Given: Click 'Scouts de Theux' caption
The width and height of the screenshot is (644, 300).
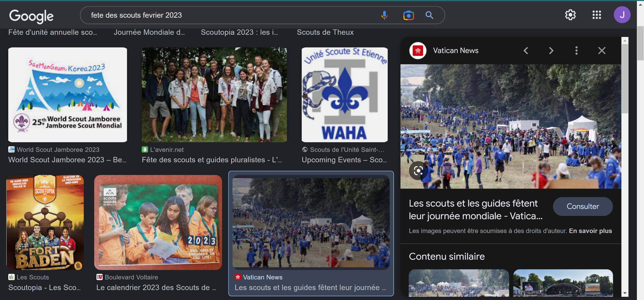Looking at the screenshot, I should [325, 32].
